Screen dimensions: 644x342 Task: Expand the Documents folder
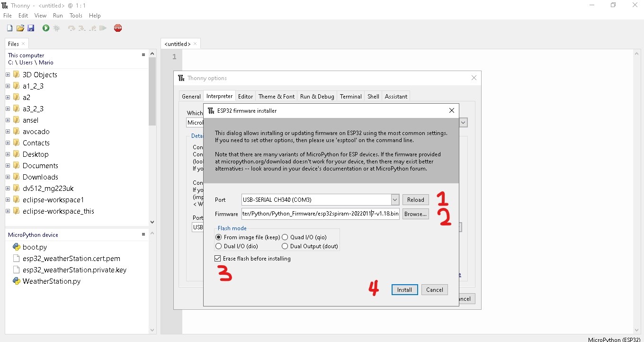[8, 165]
